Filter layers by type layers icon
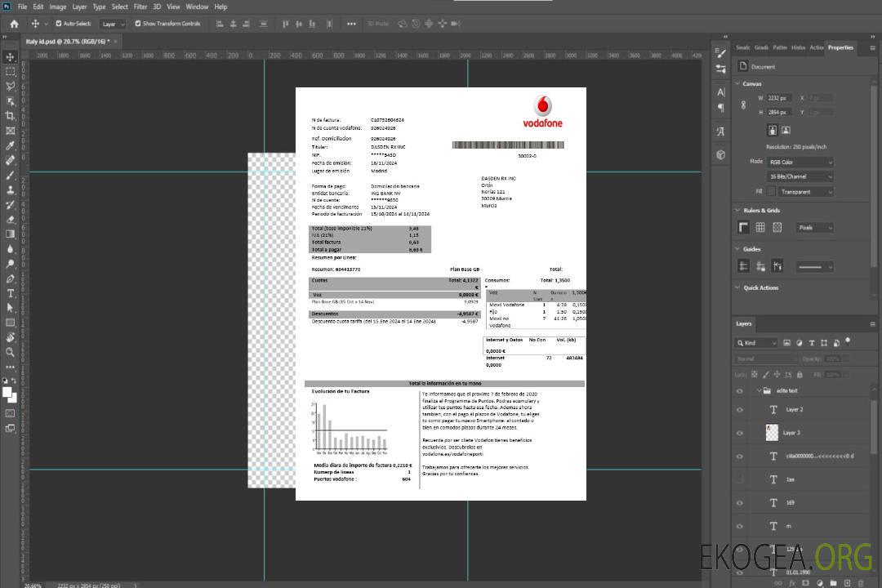 812,343
